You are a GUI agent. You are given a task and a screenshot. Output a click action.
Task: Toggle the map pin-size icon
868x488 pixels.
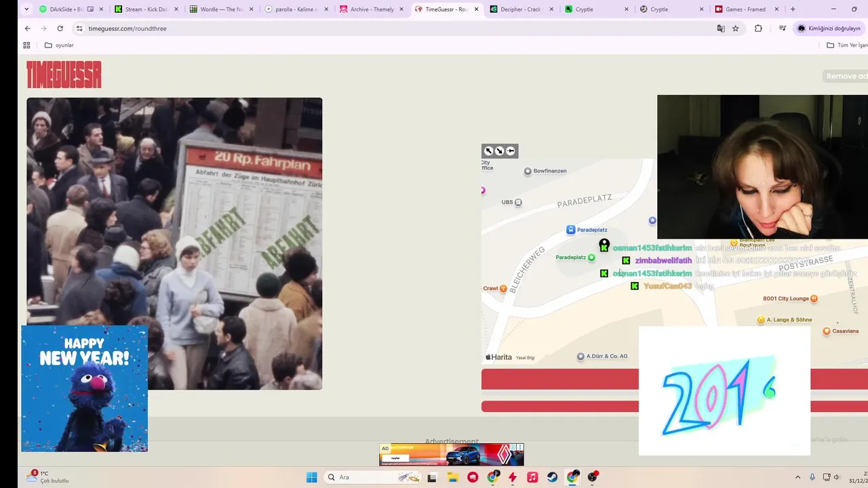[511, 151]
